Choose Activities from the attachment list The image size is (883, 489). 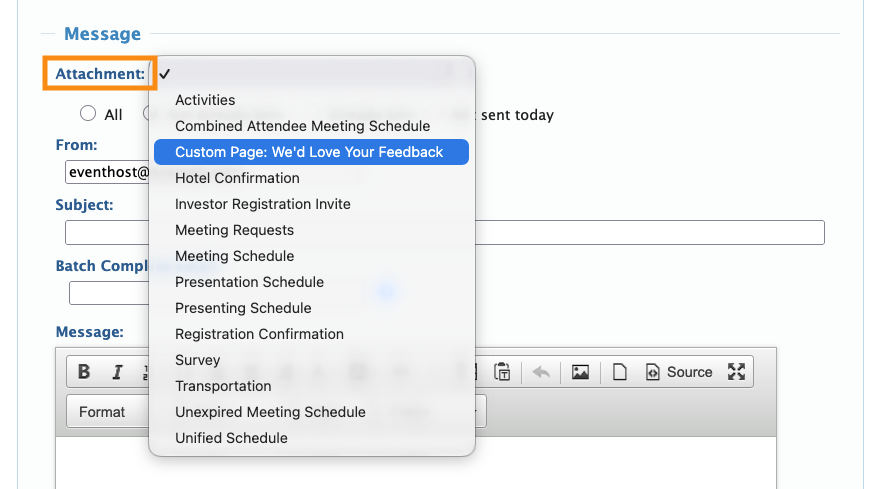point(205,100)
